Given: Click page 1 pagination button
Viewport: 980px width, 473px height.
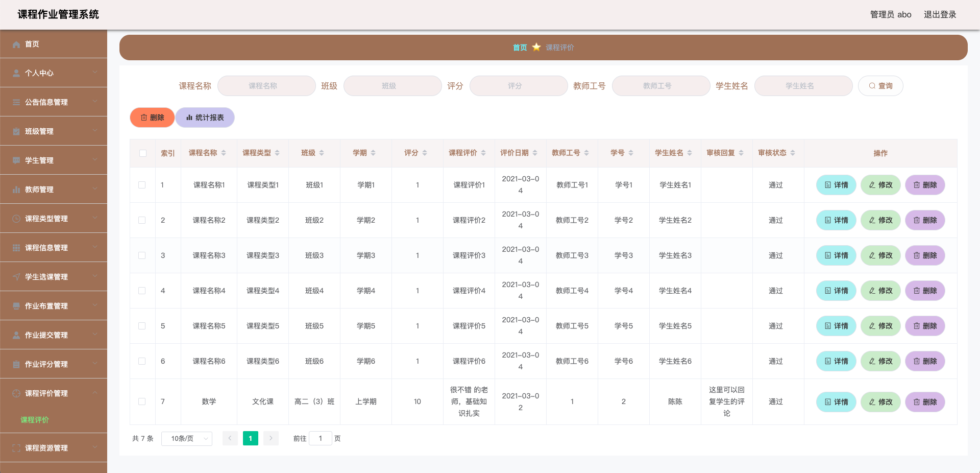Looking at the screenshot, I should tap(250, 438).
